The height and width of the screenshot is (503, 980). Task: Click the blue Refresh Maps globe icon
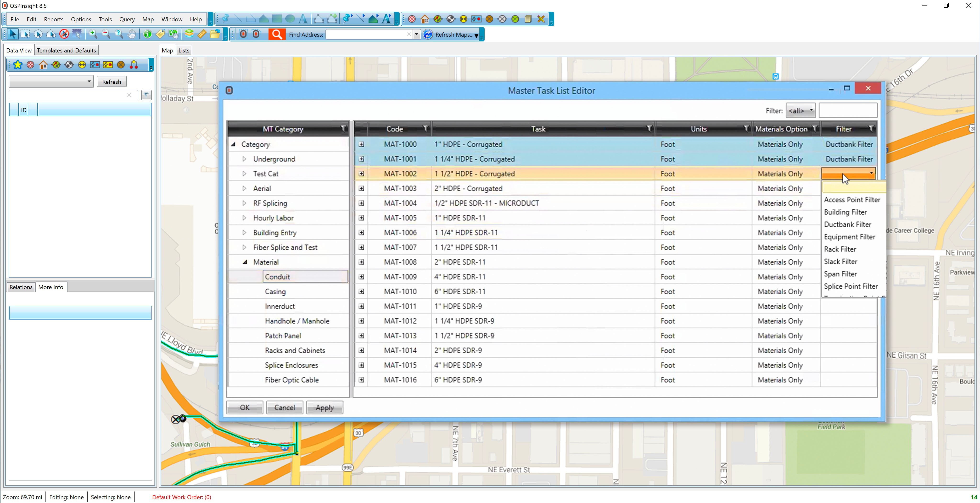pos(428,34)
